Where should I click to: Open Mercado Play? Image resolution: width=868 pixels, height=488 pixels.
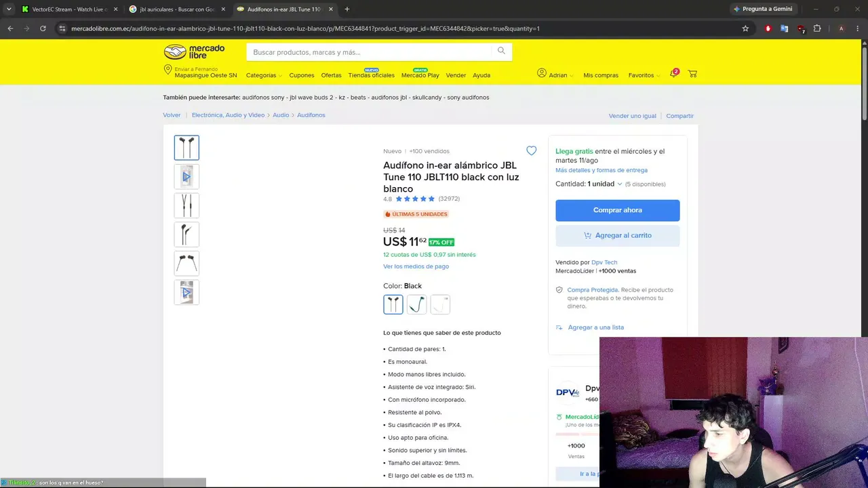coord(420,75)
